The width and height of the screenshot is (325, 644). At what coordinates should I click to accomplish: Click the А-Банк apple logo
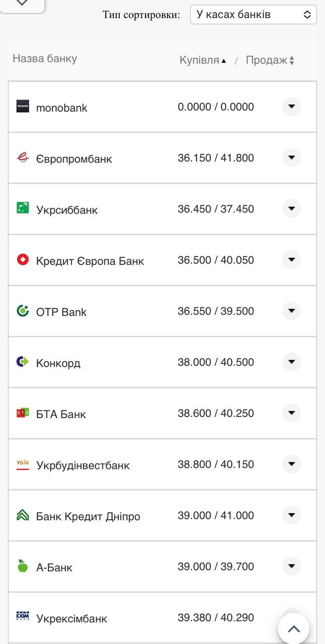(x=22, y=566)
